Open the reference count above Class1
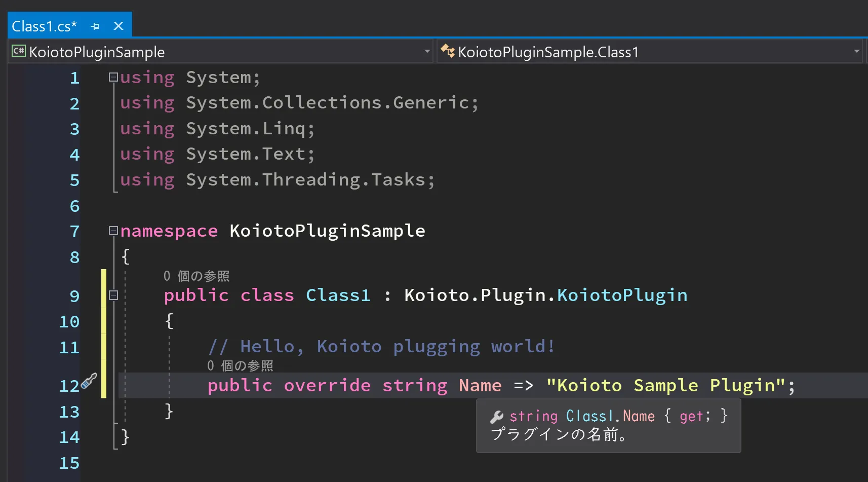The width and height of the screenshot is (868, 482). coord(196,276)
